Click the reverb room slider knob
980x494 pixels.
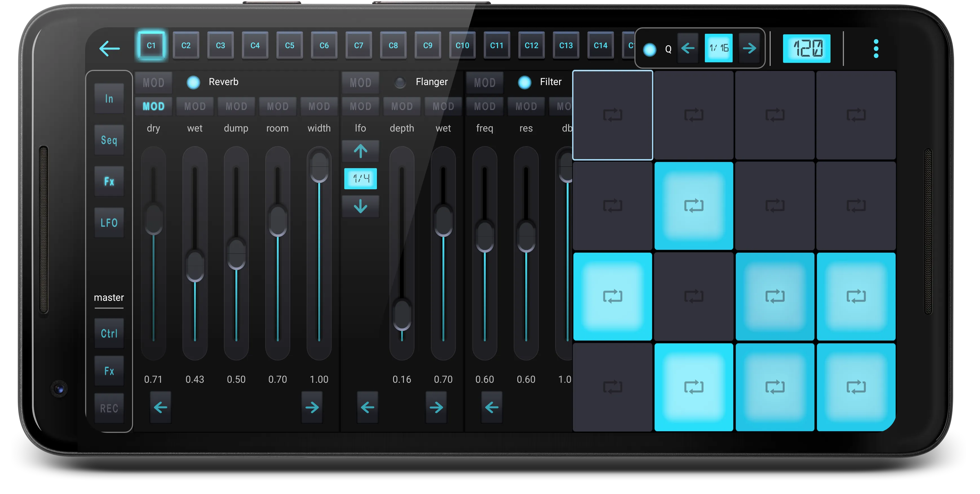coord(278,221)
